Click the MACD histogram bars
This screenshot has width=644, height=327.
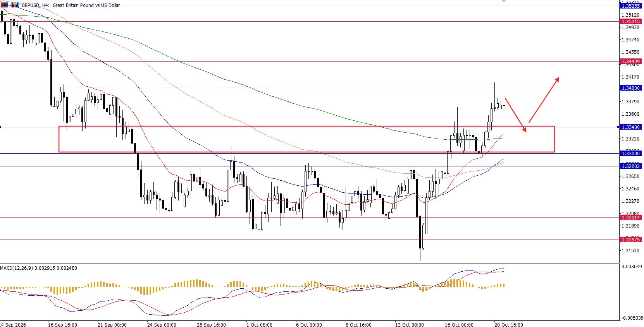point(252,287)
